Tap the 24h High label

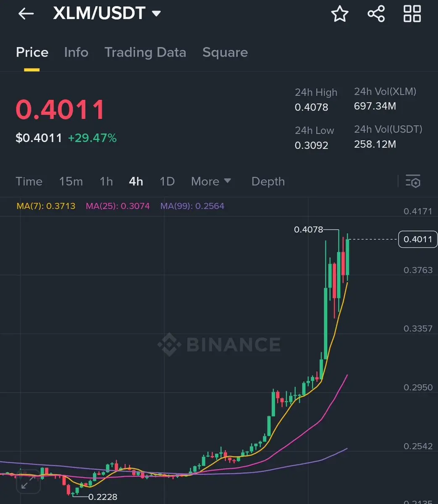point(316,92)
